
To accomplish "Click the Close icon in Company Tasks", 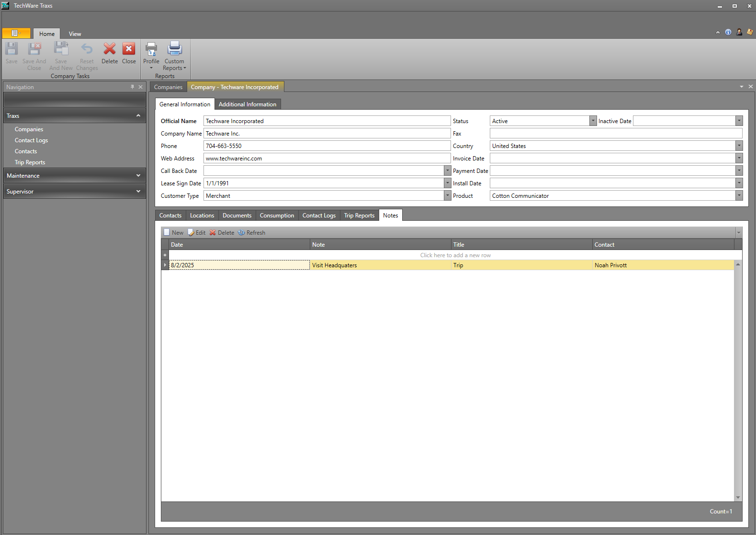I will click(x=129, y=49).
